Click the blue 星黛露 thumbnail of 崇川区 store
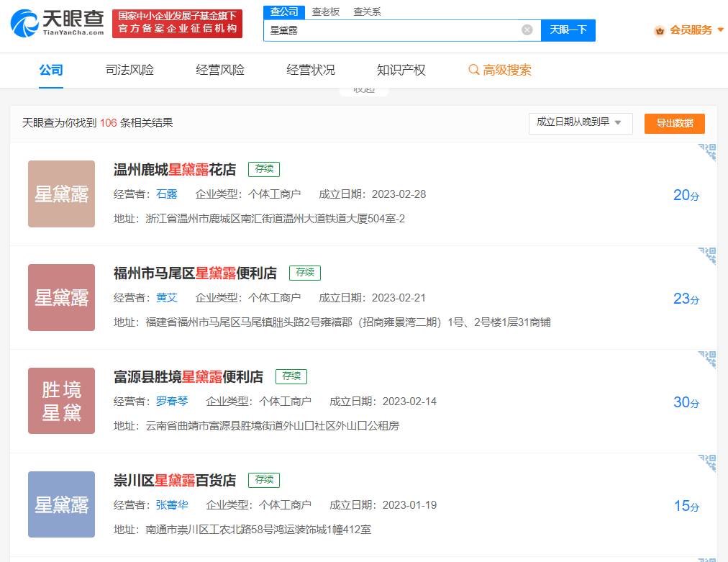The image size is (728, 562). pyautogui.click(x=61, y=504)
